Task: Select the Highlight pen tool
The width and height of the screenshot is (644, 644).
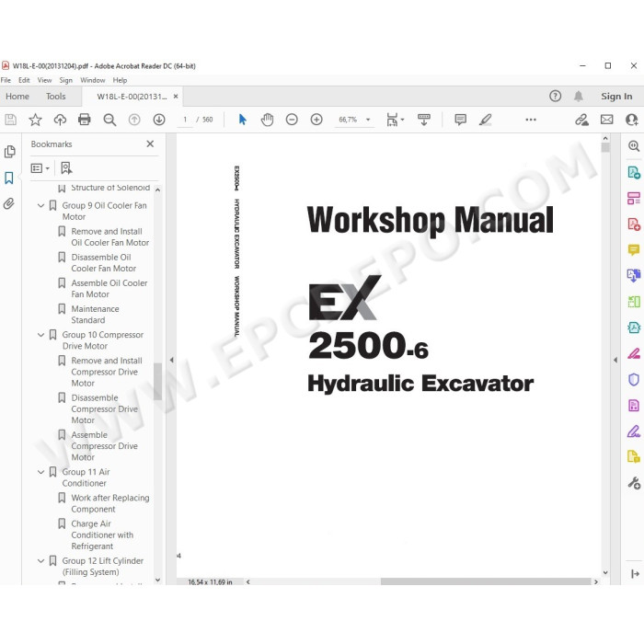Action: pyautogui.click(x=485, y=120)
